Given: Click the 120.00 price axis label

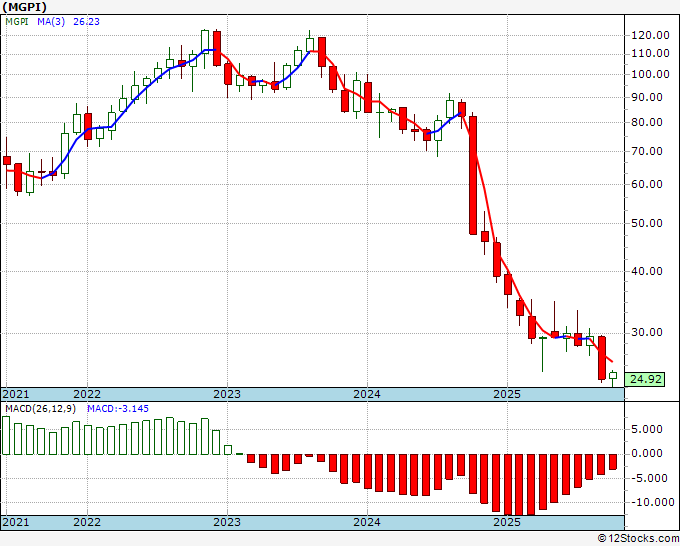Looking at the screenshot, I should pyautogui.click(x=650, y=36).
